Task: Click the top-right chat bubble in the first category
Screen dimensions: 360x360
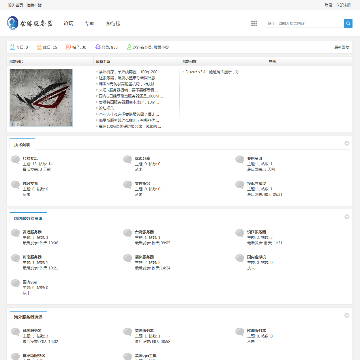Action: click(x=239, y=160)
